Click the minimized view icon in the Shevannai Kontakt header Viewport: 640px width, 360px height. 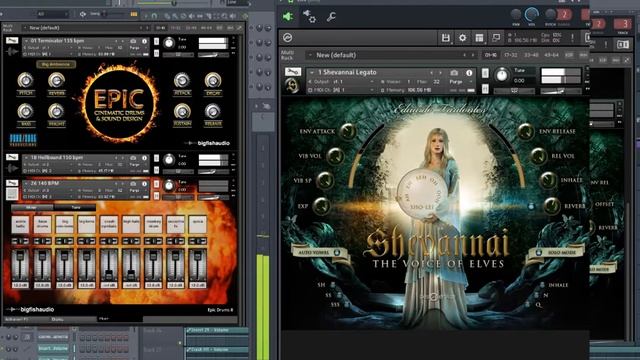[x=496, y=38]
